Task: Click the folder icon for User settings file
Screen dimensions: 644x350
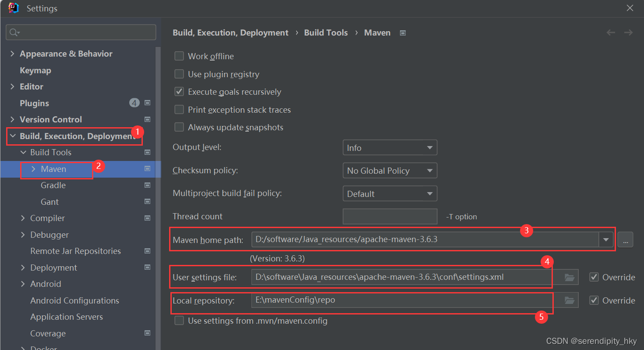Action: (569, 277)
